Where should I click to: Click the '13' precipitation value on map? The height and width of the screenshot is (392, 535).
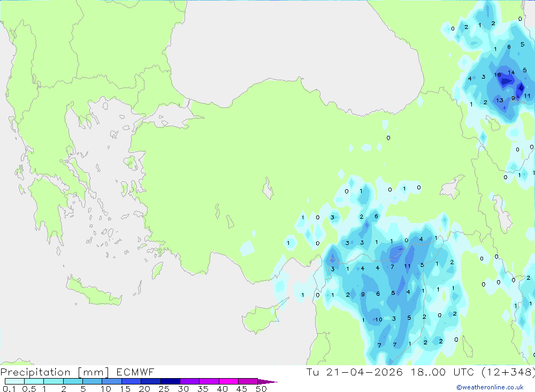(x=500, y=100)
